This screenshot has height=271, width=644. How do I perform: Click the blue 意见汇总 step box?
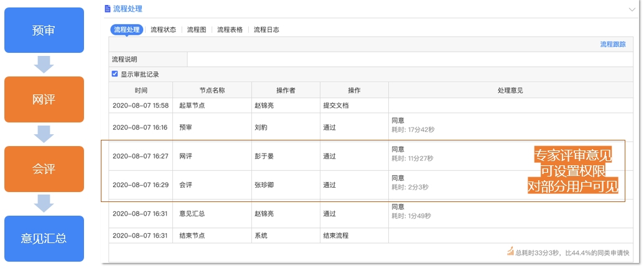click(44, 239)
